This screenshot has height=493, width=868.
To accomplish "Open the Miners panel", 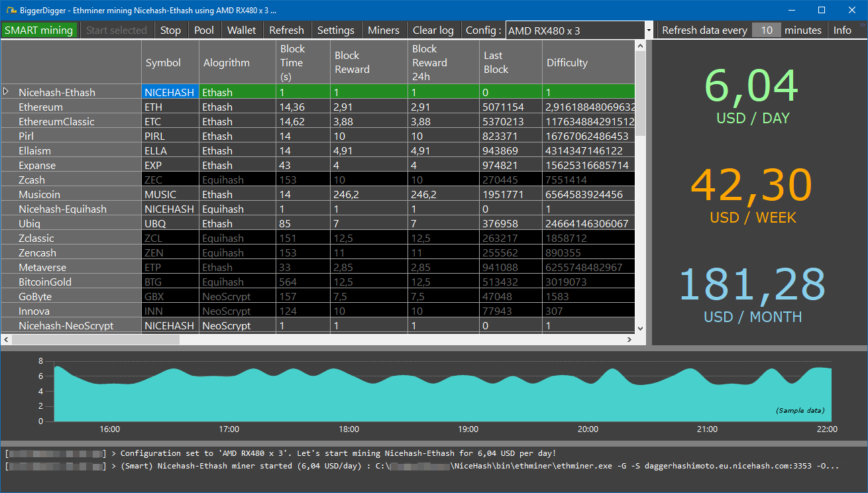I will click(x=384, y=30).
